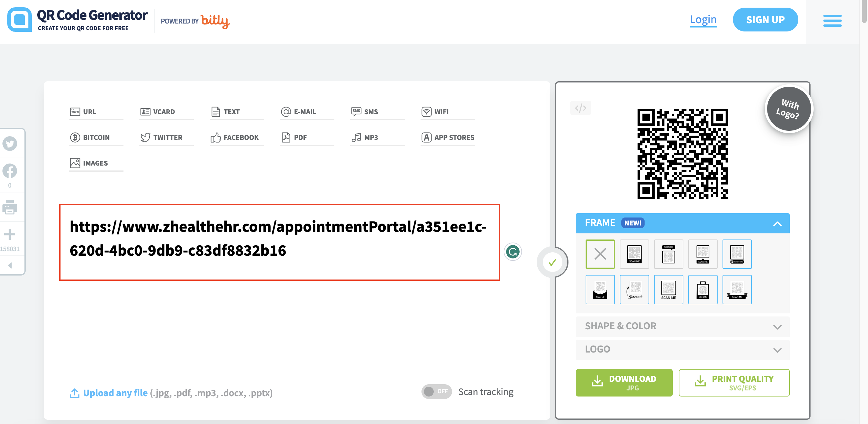Select the handwritten Scan me frame
This screenshot has height=424, width=868.
pyautogui.click(x=634, y=290)
